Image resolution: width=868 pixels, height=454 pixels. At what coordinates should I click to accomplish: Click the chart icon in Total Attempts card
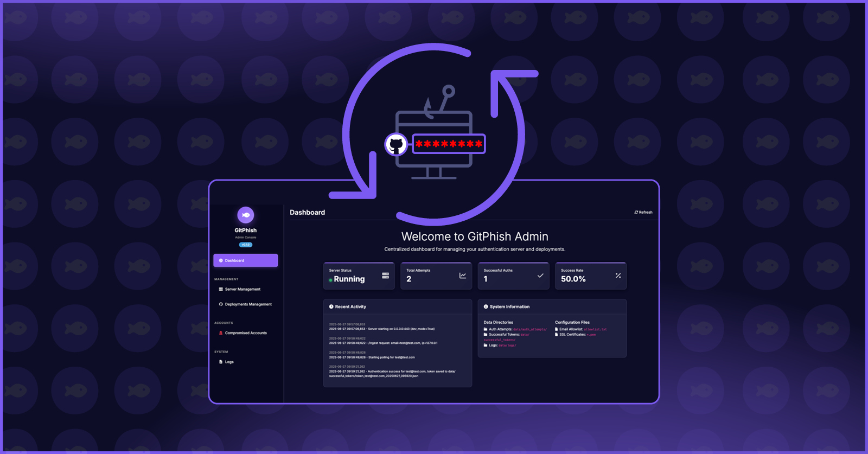(463, 276)
